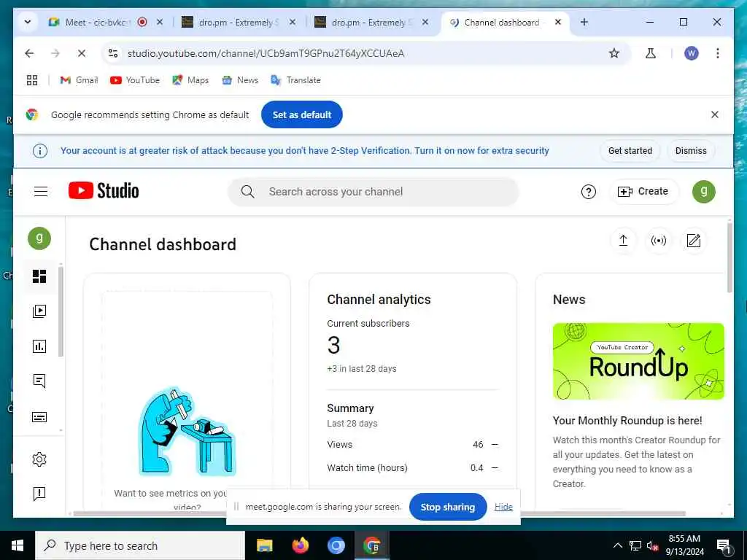Stop loading the page
This screenshot has height=560, width=747.
click(82, 53)
